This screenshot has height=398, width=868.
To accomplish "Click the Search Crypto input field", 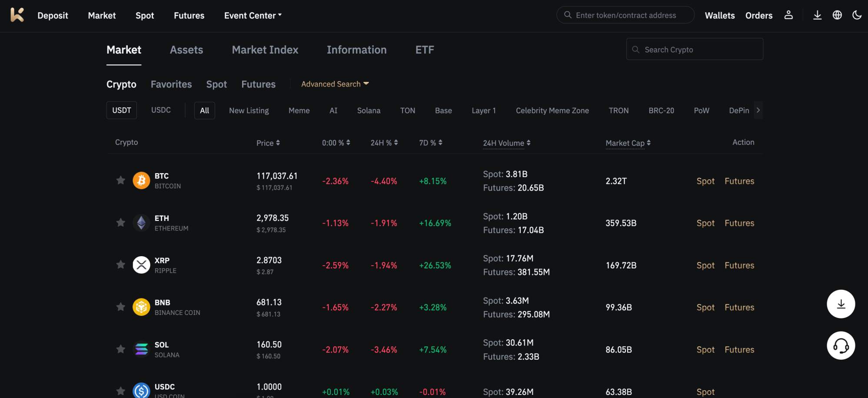I will tap(694, 49).
